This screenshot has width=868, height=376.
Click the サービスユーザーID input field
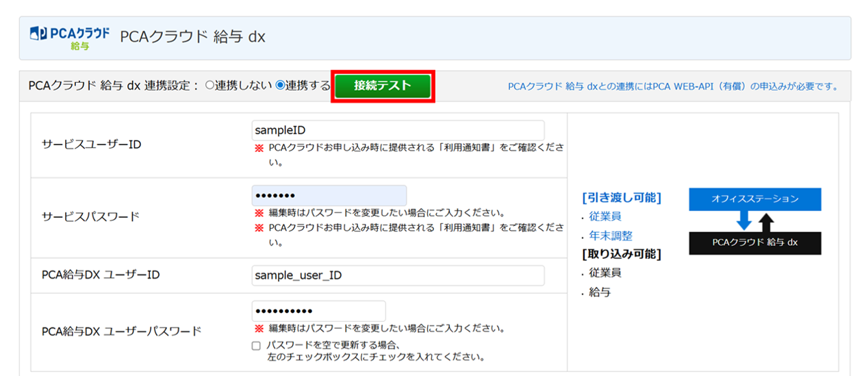tap(398, 130)
